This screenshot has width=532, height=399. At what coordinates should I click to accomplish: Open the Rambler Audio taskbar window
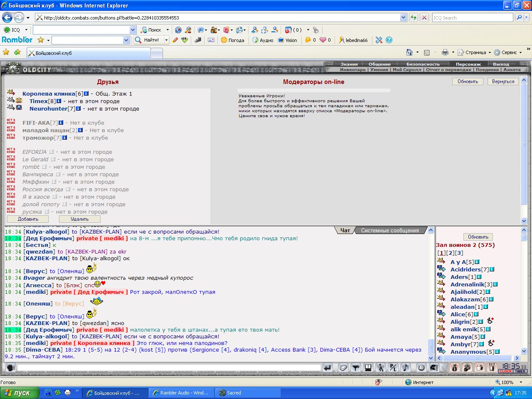tap(181, 393)
